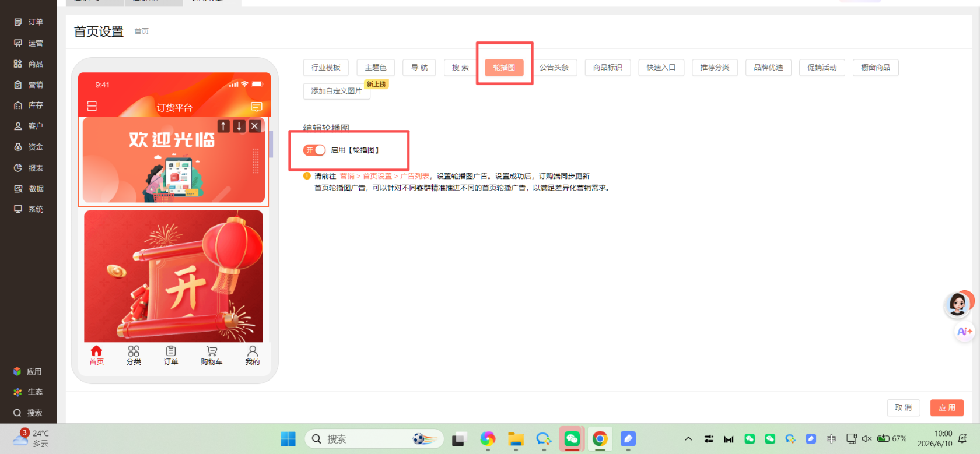Open the 订单 sidebar menu

29,22
